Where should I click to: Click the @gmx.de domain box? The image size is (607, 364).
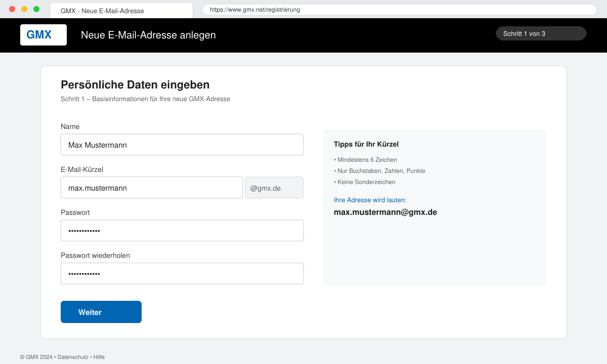click(274, 188)
